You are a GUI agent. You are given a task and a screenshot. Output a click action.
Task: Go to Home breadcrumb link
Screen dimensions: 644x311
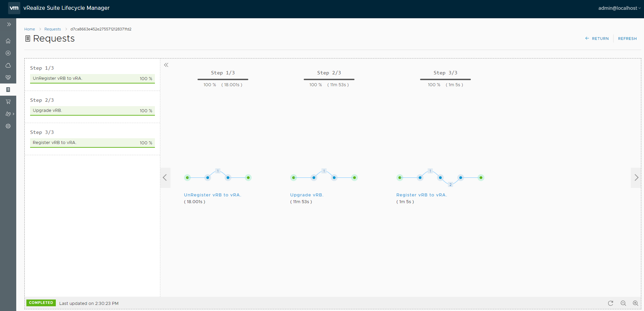click(29, 29)
